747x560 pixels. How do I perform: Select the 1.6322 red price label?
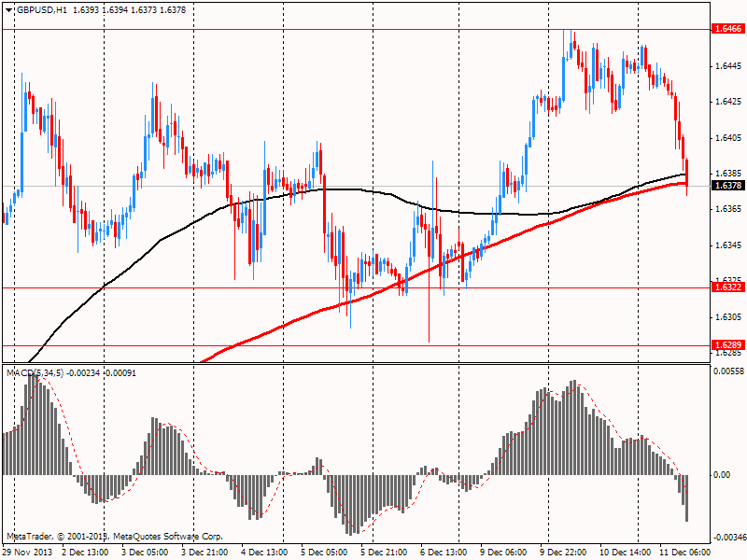point(728,287)
